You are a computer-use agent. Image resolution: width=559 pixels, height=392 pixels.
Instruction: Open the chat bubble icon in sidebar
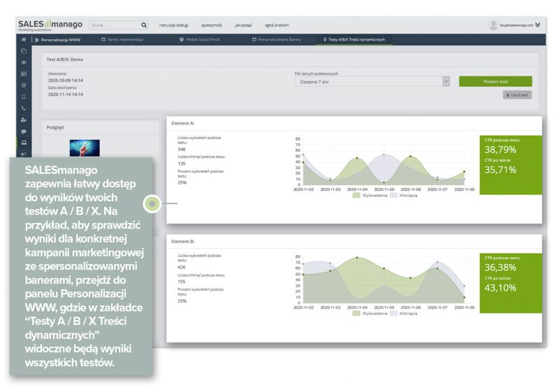click(x=24, y=131)
